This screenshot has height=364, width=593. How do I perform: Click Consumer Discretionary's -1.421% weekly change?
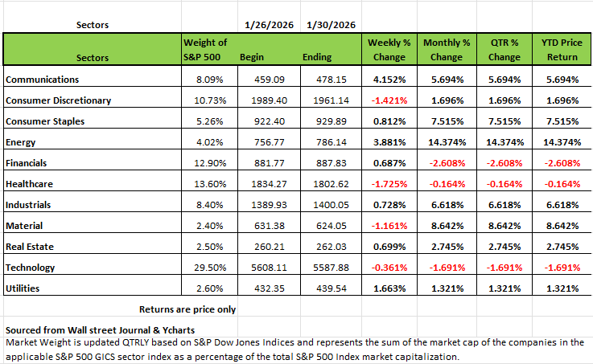(389, 100)
